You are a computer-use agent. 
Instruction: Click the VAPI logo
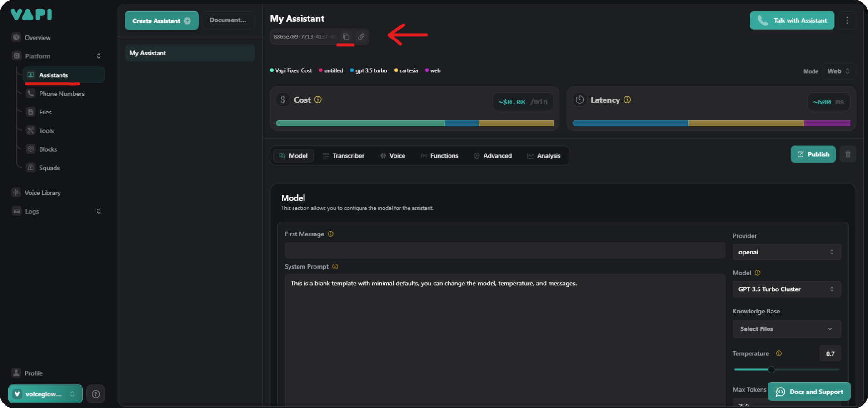click(31, 15)
